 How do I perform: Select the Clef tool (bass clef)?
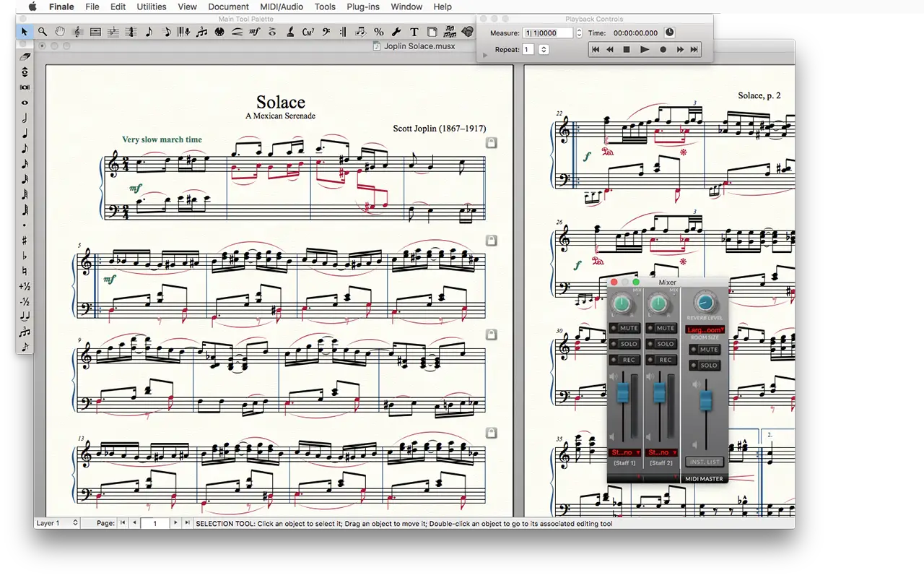(x=326, y=32)
